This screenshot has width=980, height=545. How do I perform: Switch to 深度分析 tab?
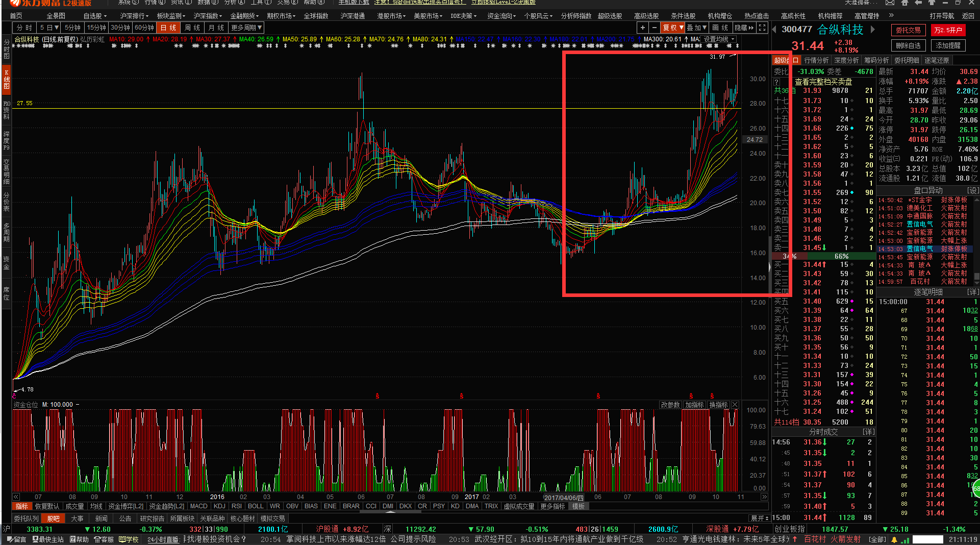pos(846,60)
